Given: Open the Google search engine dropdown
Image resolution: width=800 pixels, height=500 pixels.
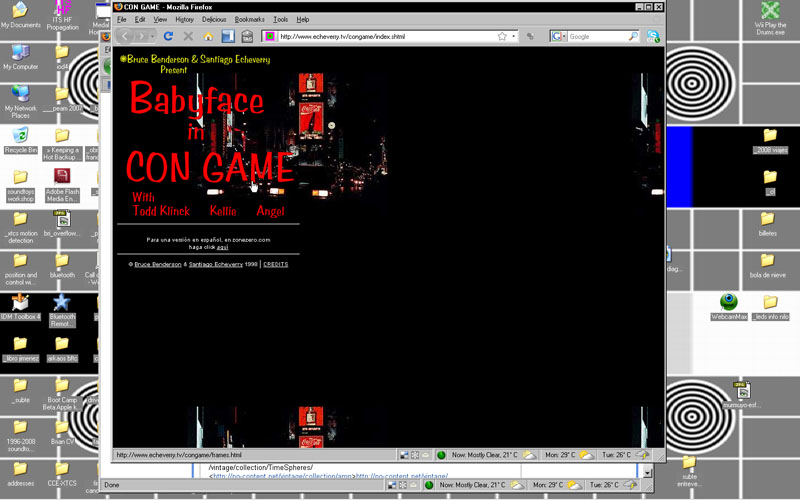Looking at the screenshot, I should pos(558,36).
